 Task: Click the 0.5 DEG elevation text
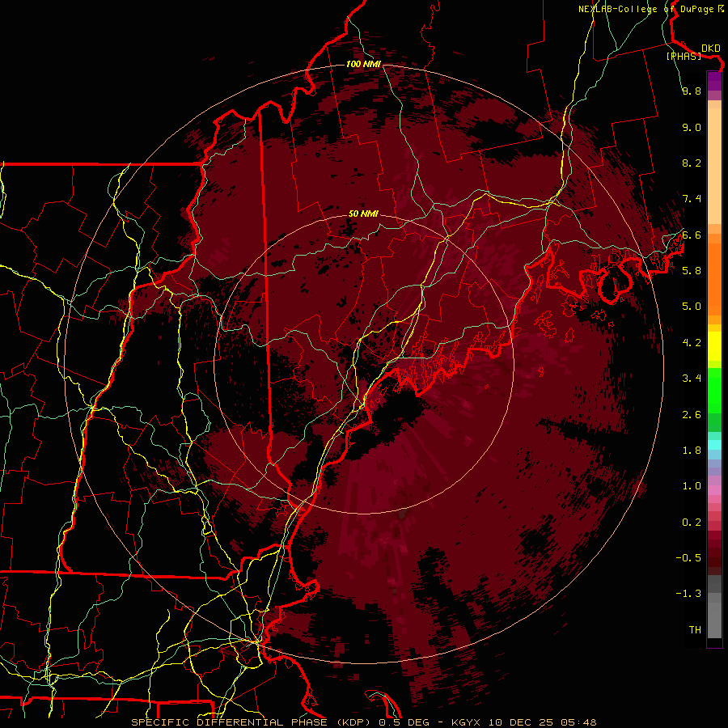tap(404, 722)
